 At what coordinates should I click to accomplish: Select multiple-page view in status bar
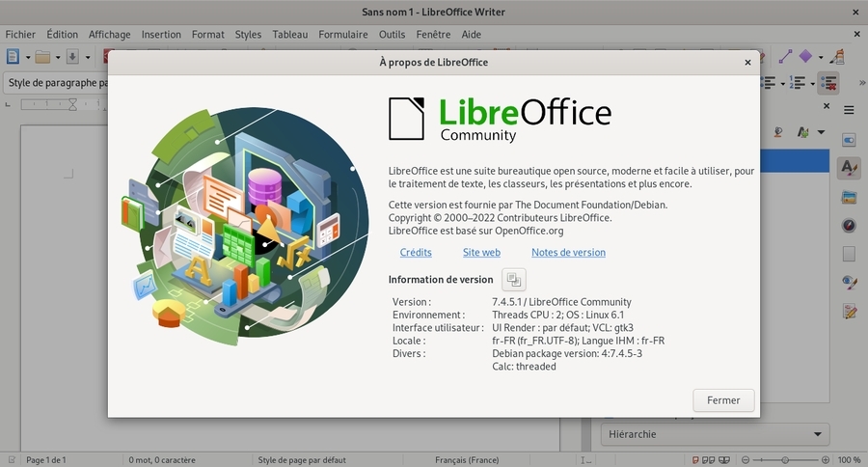click(x=708, y=460)
